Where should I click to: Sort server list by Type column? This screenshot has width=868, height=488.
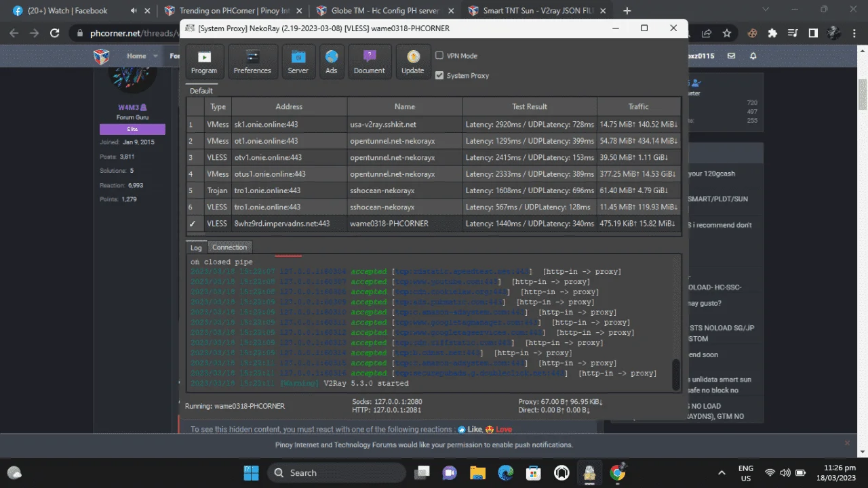[x=218, y=106]
